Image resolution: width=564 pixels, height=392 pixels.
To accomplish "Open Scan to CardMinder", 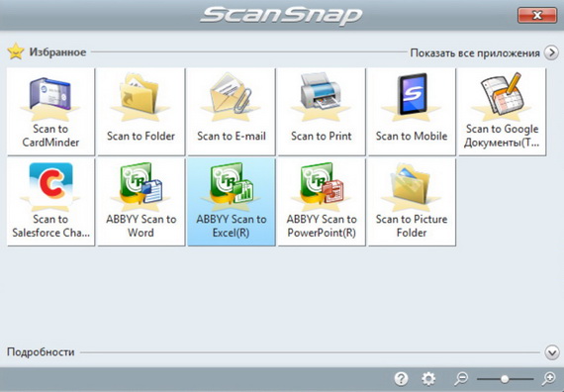I will pos(50,112).
